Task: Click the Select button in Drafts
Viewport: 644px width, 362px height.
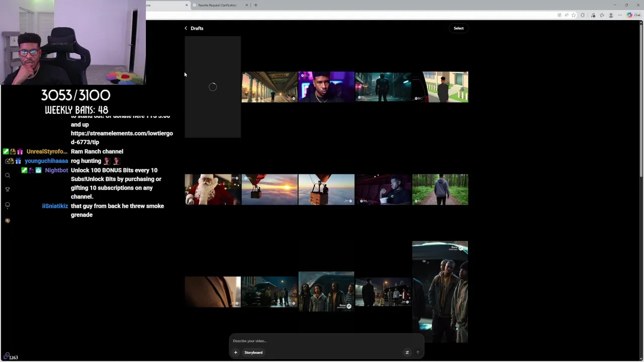Action: (458, 28)
